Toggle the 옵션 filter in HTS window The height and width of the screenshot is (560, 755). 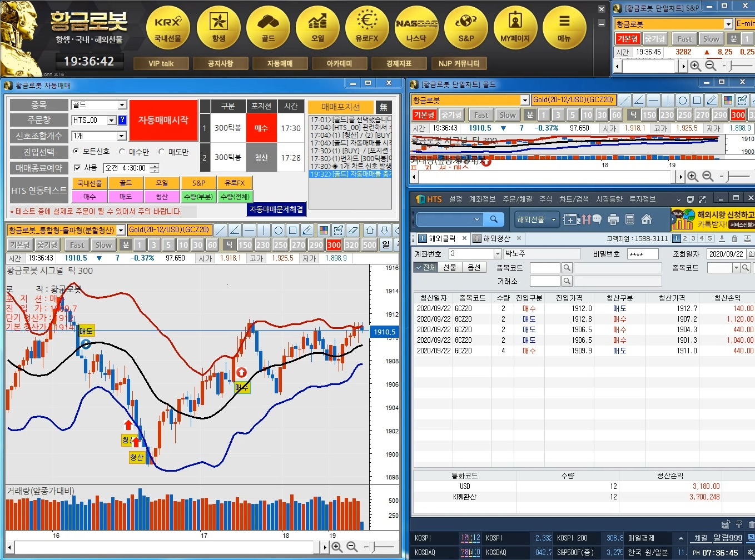point(474,267)
